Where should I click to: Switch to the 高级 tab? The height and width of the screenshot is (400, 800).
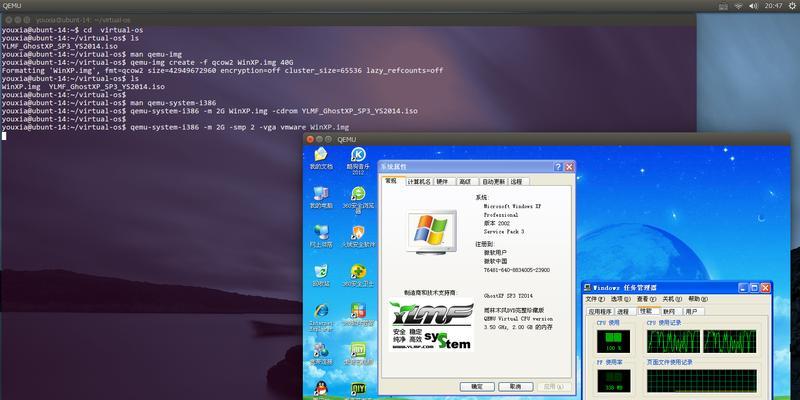tap(466, 182)
